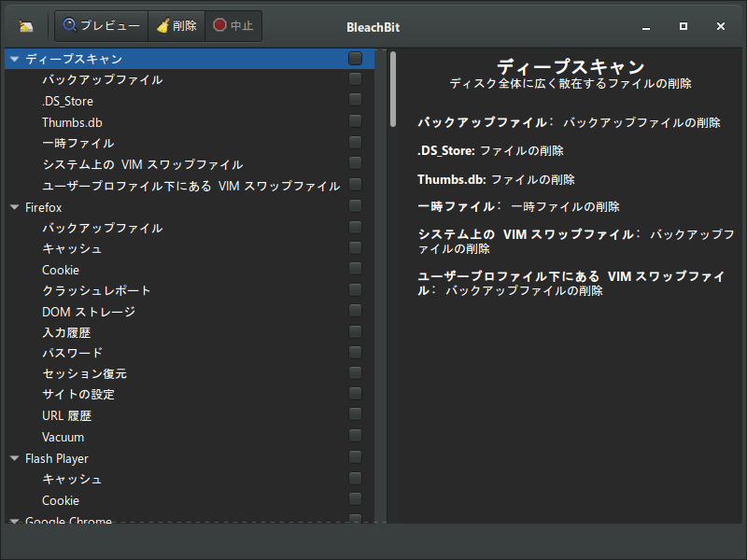Check the パスワード checkbox
The width and height of the screenshot is (747, 560).
[355, 353]
